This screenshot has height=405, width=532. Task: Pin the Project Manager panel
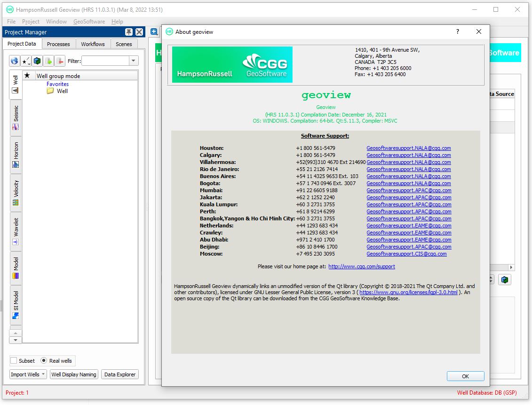(128, 32)
